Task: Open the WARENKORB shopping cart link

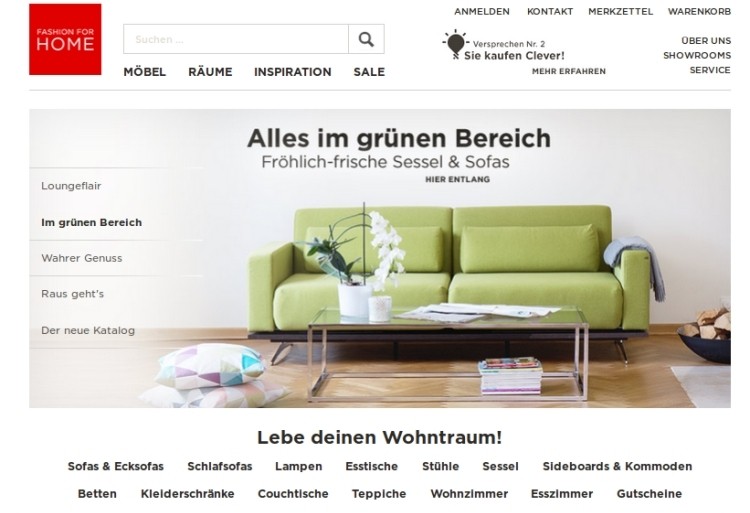Action: [699, 11]
